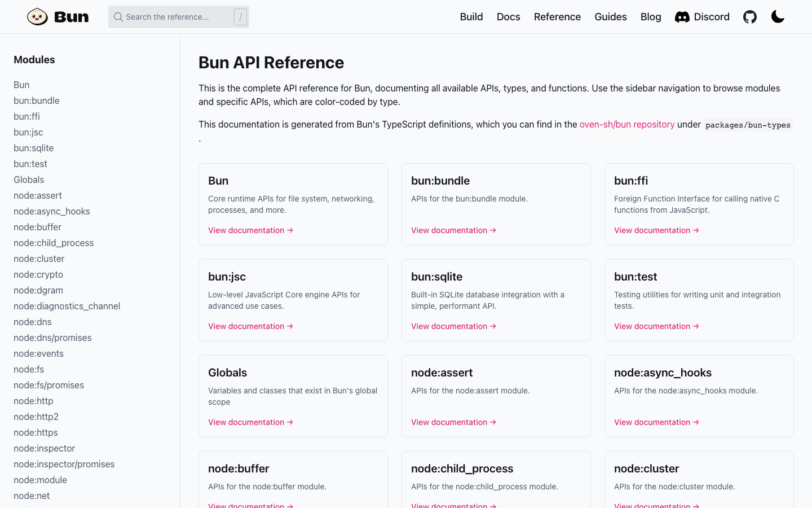Click the search magnifier icon
This screenshot has height=508, width=812.
tap(118, 17)
